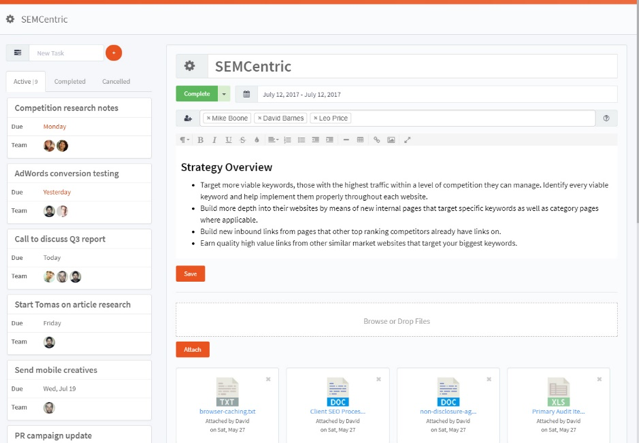The width and height of the screenshot is (639, 443).
Task: Click the New Task input field
Action: point(66,53)
